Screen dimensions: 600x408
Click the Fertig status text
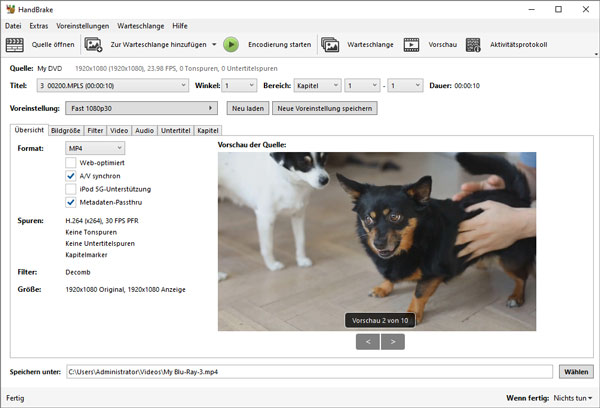(x=15, y=398)
